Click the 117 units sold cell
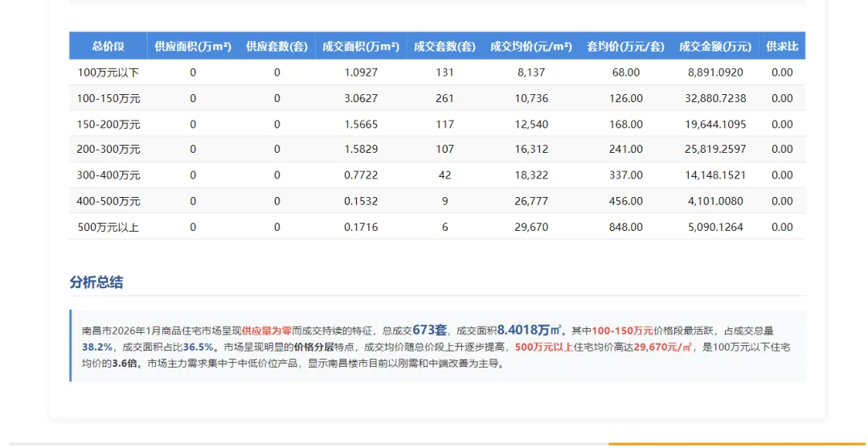 pyautogui.click(x=444, y=125)
